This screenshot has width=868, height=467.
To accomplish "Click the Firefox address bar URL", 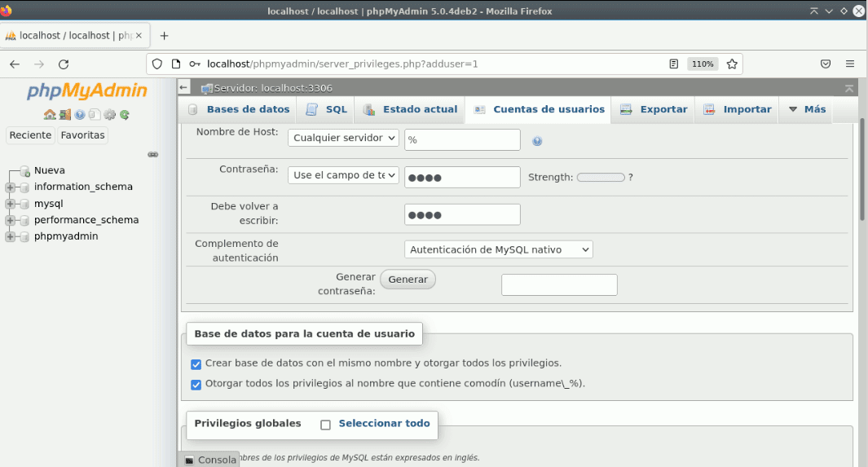I will (x=342, y=64).
